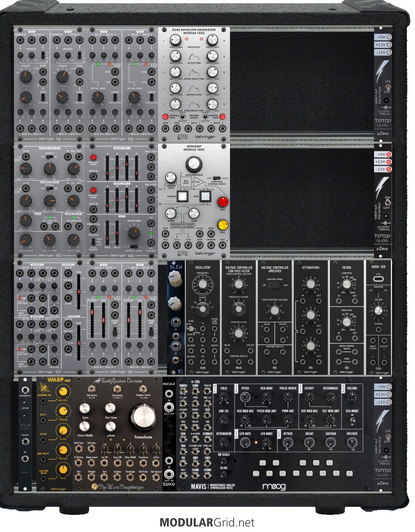Click the wasp insect logo on WASP VCF

(44, 386)
